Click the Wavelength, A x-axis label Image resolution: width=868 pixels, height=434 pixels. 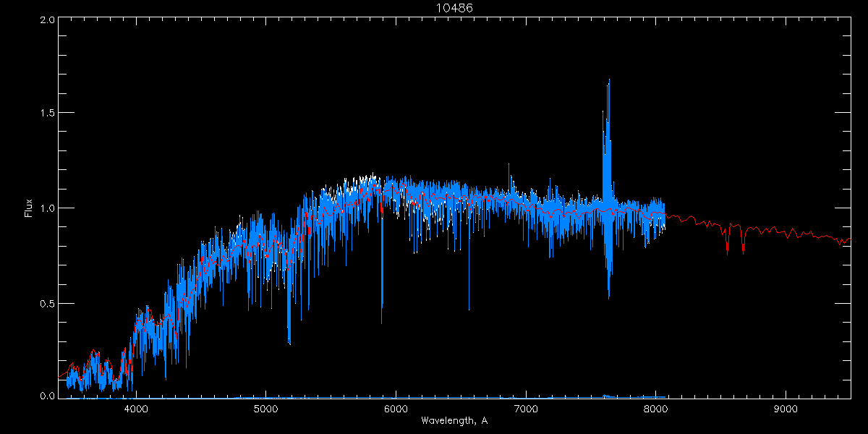pos(454,421)
